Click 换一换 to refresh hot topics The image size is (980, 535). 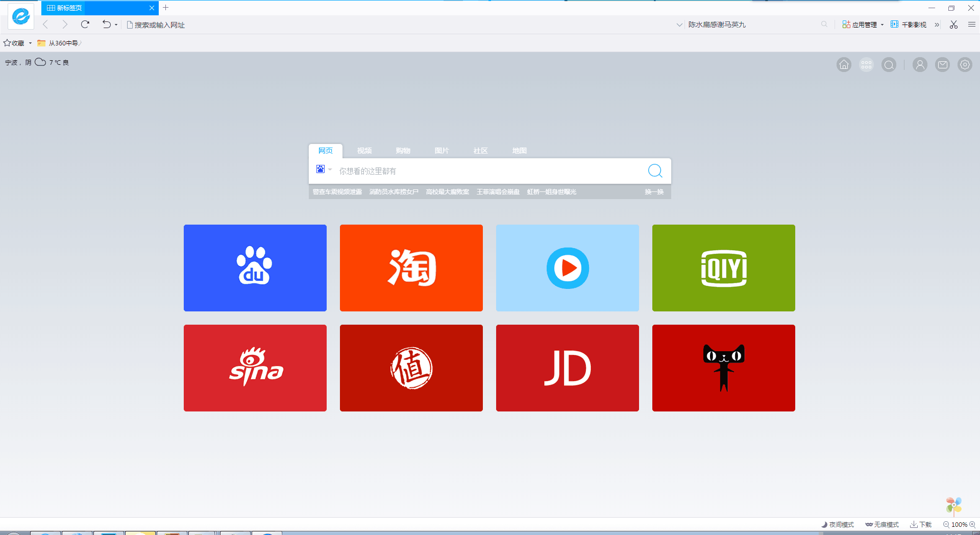pos(654,192)
